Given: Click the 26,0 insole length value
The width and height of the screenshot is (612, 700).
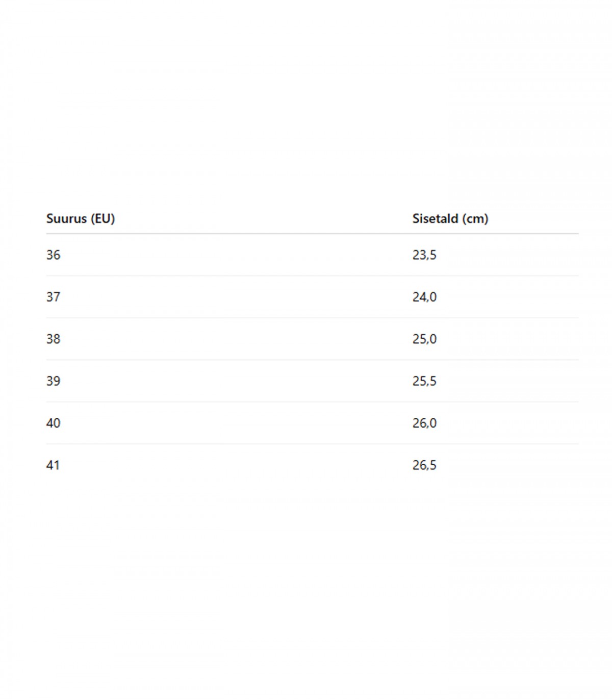Looking at the screenshot, I should pyautogui.click(x=424, y=423).
